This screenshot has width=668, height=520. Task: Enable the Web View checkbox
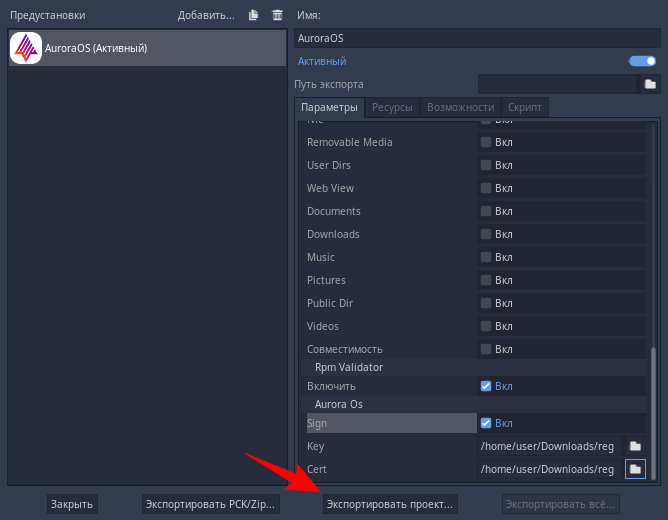[486, 188]
